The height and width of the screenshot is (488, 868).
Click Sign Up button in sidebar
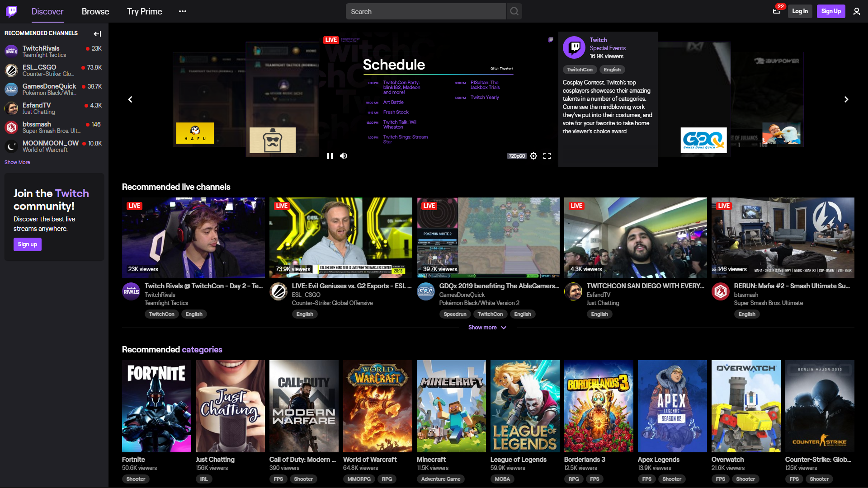(28, 244)
